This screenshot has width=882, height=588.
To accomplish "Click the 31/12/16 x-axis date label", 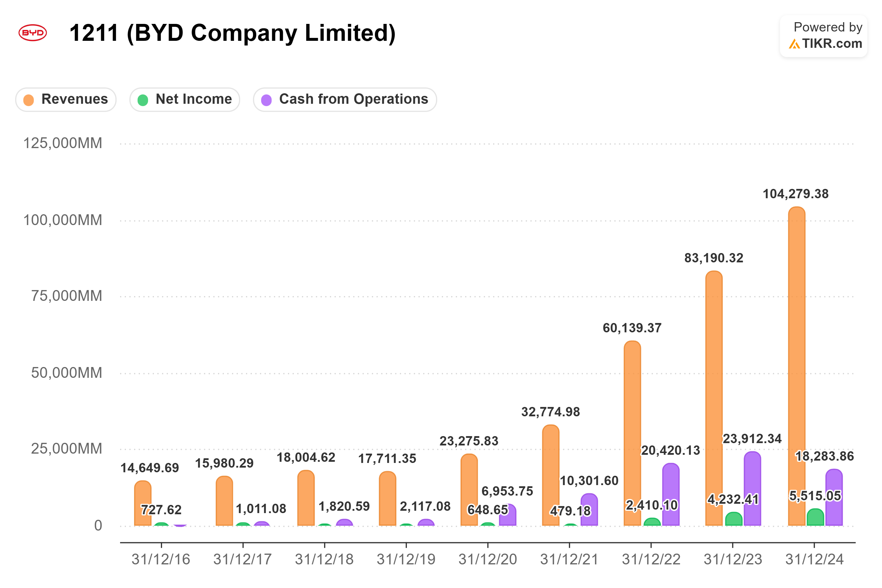I will pos(161,559).
